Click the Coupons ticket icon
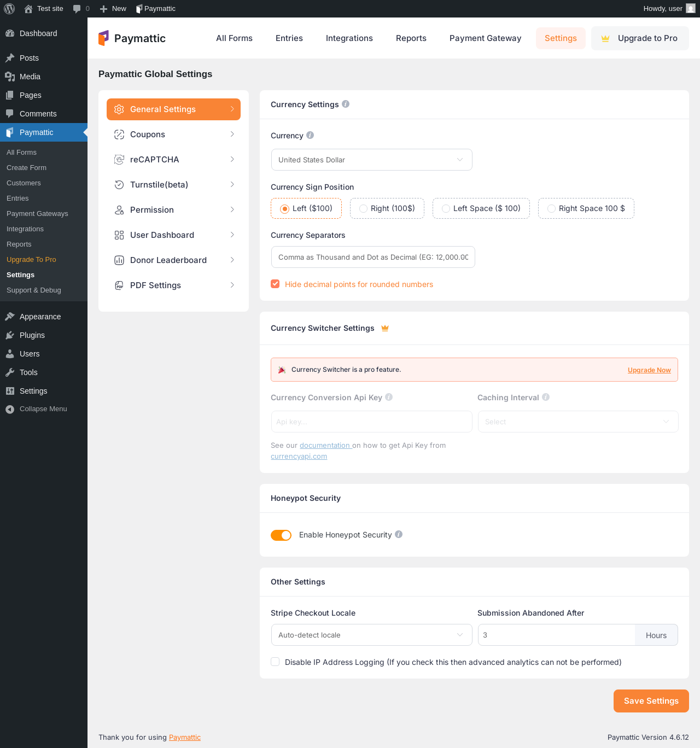The height and width of the screenshot is (748, 700). [x=119, y=135]
